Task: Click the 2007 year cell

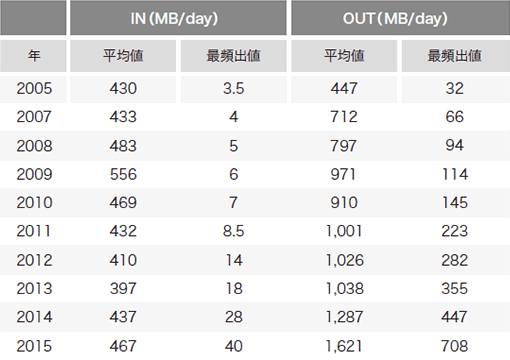Action: (x=34, y=117)
